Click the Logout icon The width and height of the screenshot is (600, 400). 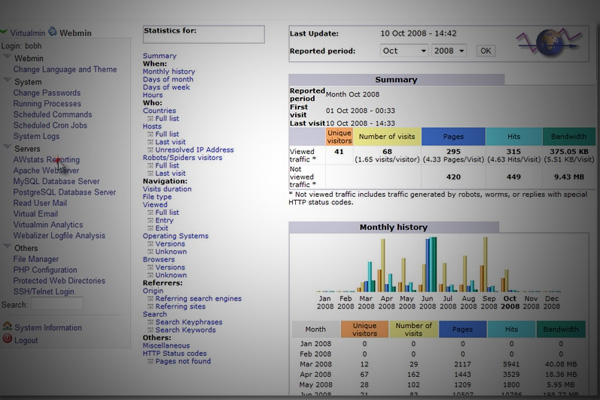(7, 340)
